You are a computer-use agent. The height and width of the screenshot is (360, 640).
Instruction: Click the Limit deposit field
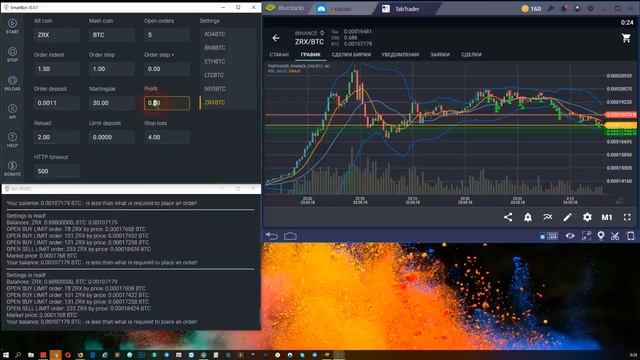coord(111,137)
